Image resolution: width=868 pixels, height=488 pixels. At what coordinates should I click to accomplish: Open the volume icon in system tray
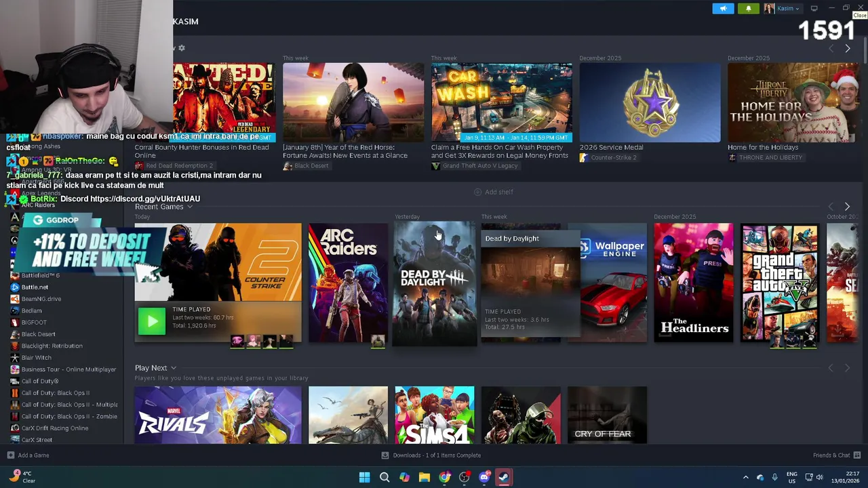pyautogui.click(x=819, y=477)
